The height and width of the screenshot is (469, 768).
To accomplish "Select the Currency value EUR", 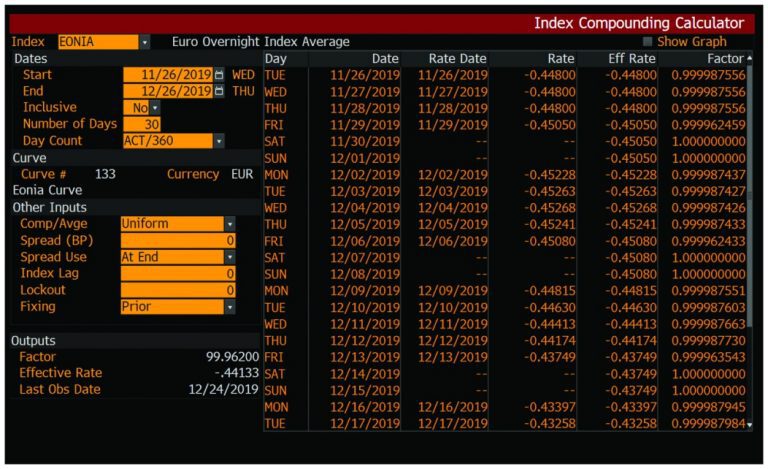I will 242,175.
